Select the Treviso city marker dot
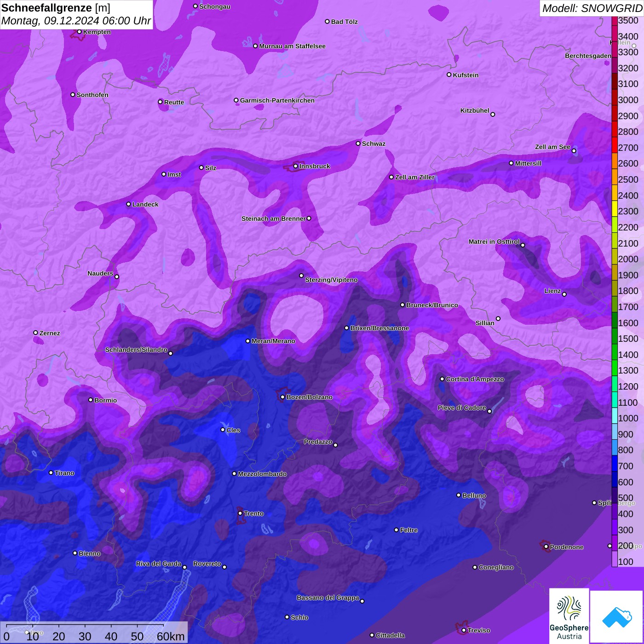 464,630
